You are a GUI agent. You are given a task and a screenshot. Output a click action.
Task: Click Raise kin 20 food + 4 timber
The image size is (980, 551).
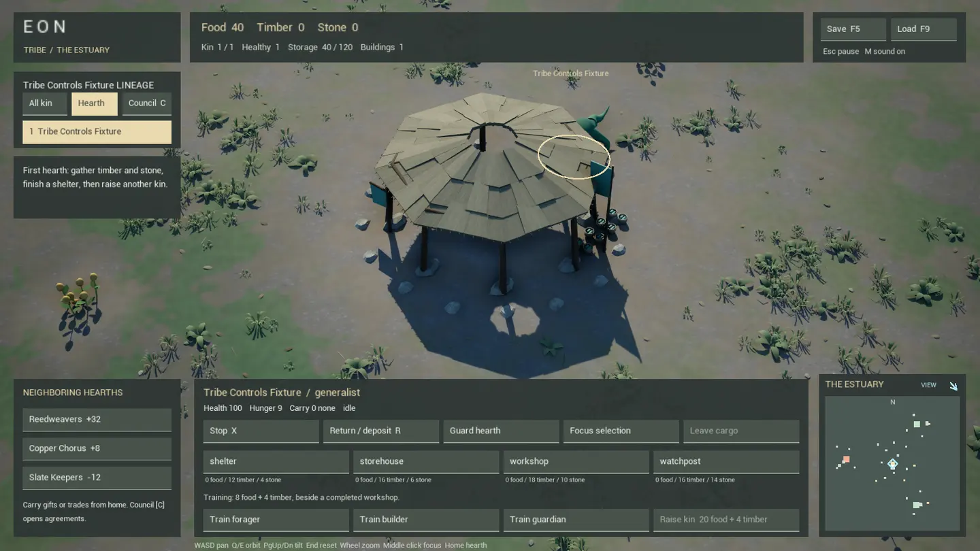[x=726, y=520]
